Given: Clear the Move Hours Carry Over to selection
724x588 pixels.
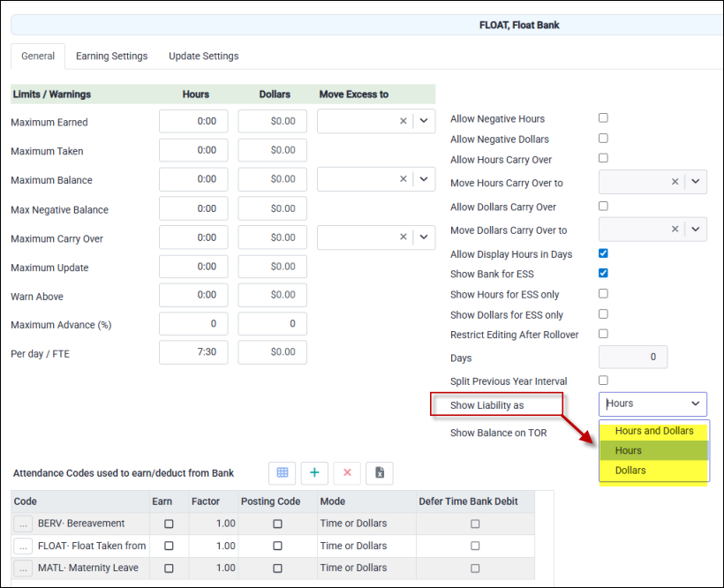Looking at the screenshot, I should [675, 182].
